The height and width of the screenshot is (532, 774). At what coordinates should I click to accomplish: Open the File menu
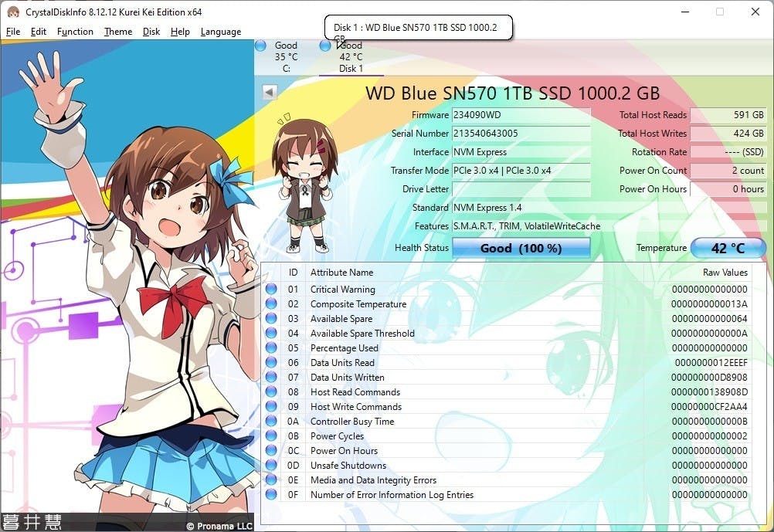pyautogui.click(x=13, y=32)
